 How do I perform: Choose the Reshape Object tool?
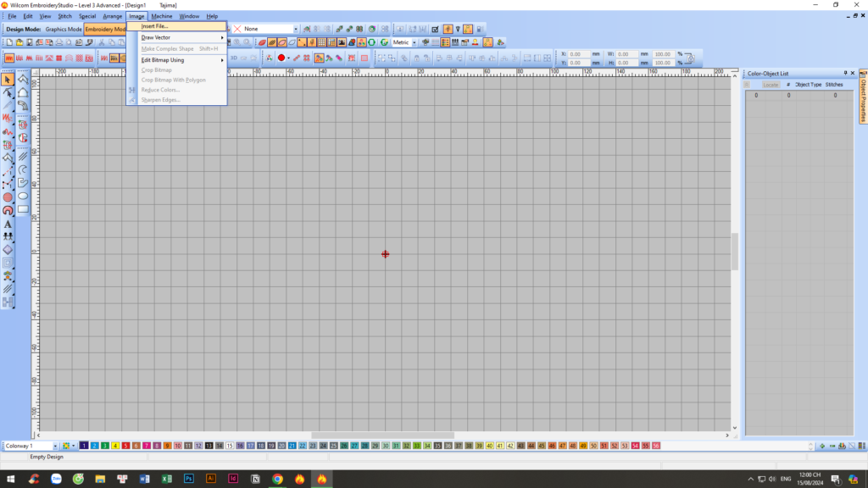[x=8, y=93]
